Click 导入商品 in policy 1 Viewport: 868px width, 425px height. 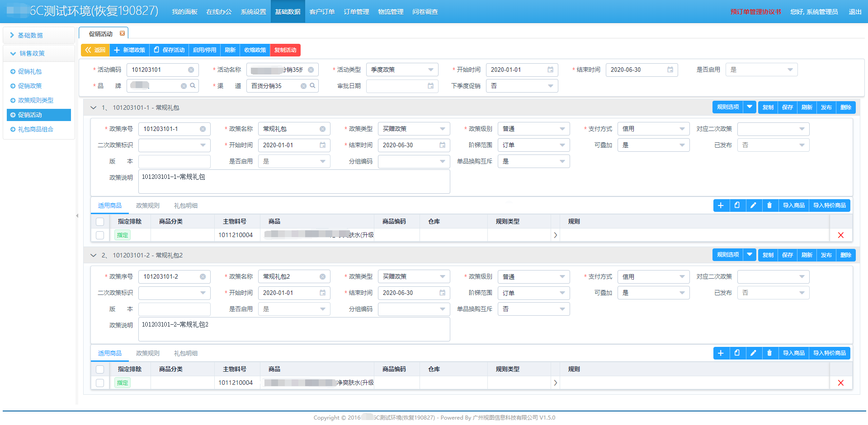click(794, 205)
